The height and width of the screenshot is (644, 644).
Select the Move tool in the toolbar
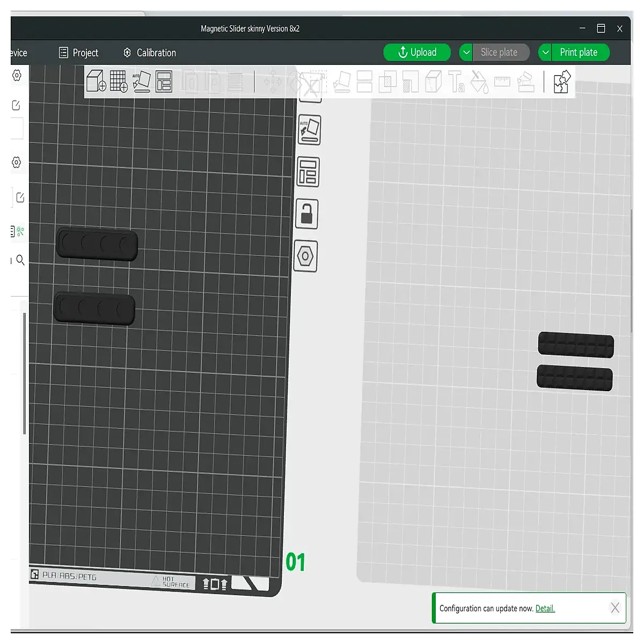coord(273,82)
